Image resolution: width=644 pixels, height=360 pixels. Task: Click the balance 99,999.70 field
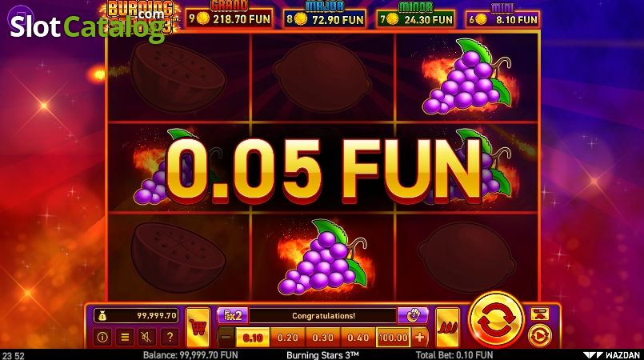click(136, 316)
